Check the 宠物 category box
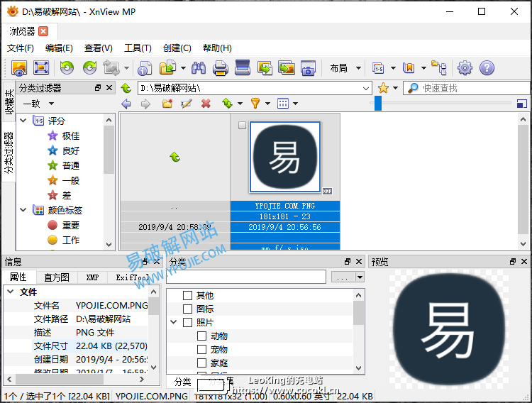Viewport: 532px width, 403px height. [202, 349]
